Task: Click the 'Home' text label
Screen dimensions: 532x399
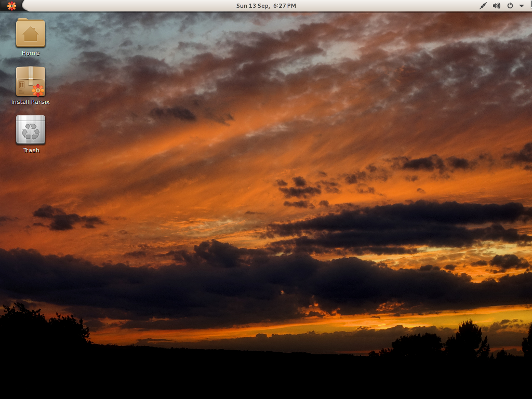Action: (x=31, y=53)
